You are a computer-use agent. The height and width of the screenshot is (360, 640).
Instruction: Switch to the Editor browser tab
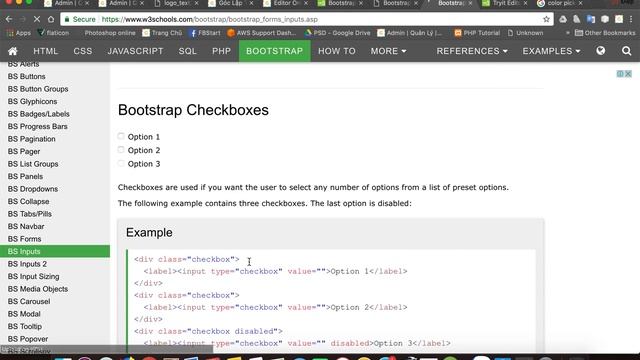coord(285,3)
